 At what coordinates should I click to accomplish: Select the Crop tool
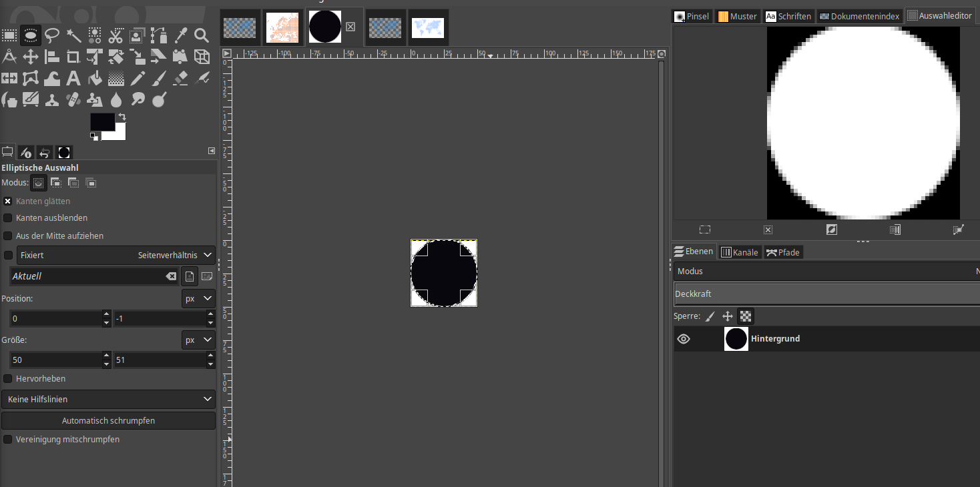click(x=73, y=57)
